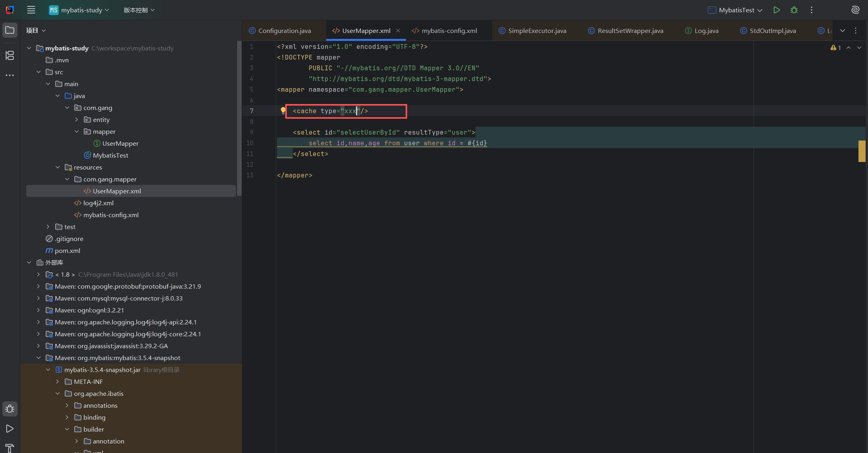Click the yellow warning stripe on scrollbar
This screenshot has width=868, height=453.
tap(862, 151)
